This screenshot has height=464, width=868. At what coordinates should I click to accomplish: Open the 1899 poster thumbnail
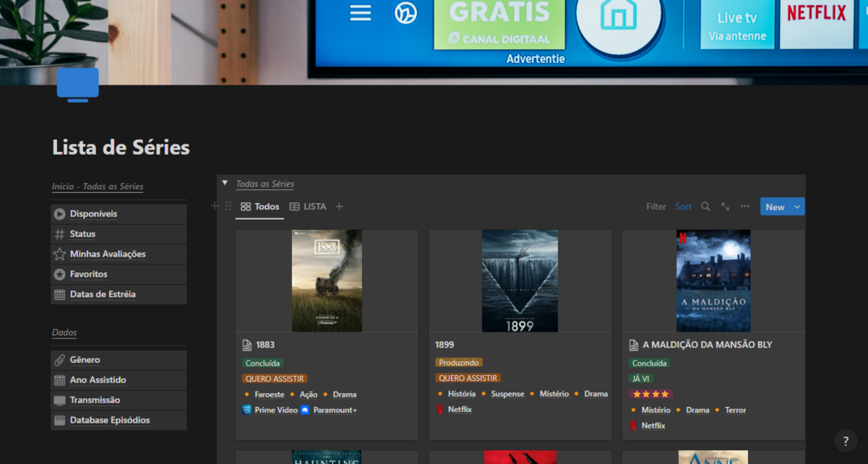(520, 281)
